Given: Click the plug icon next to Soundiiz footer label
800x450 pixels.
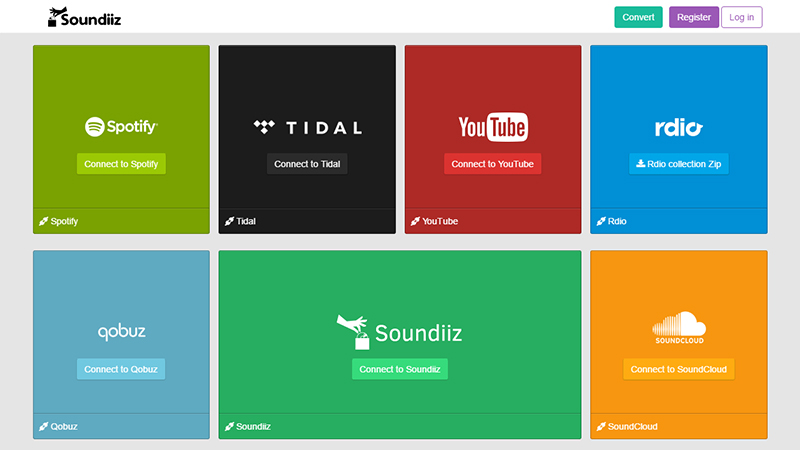Looking at the screenshot, I should point(230,426).
